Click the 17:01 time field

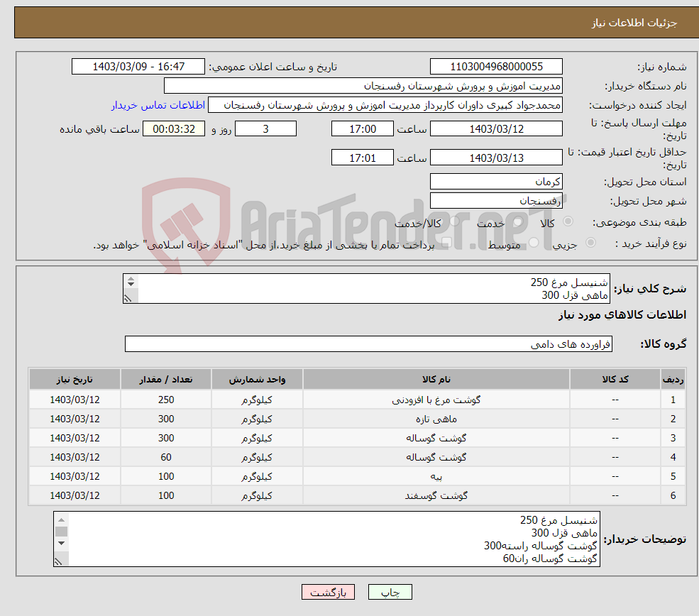coord(363,158)
